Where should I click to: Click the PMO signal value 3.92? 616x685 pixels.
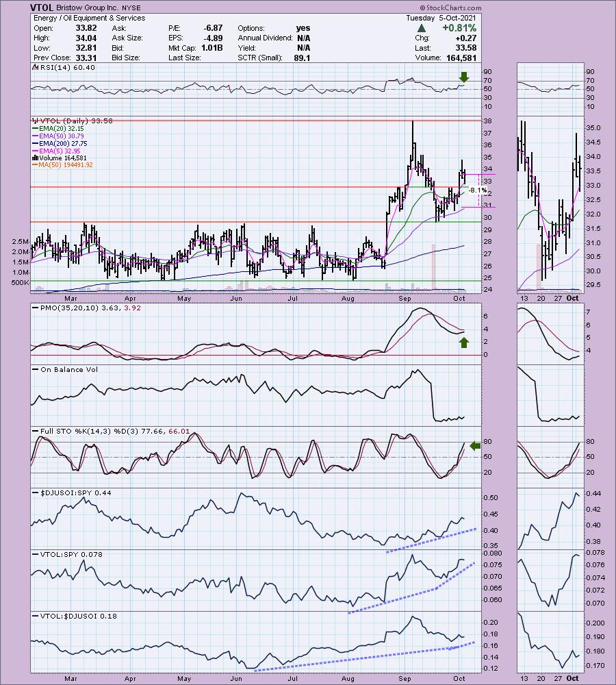click(x=133, y=308)
